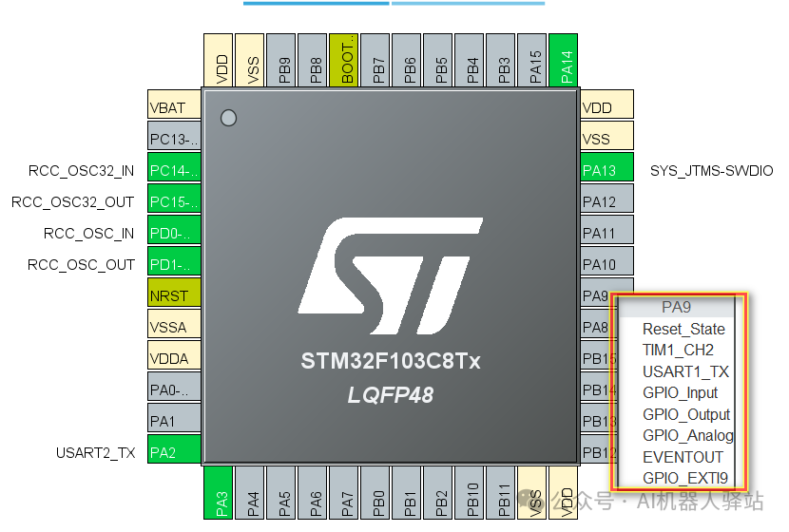Select the VSSA pin
Image resolution: width=789 pixels, height=532 pixels.
pos(174,324)
